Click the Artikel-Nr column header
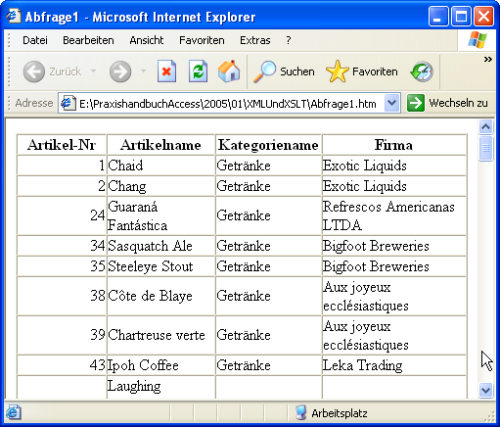The image size is (500, 427). tap(62, 145)
